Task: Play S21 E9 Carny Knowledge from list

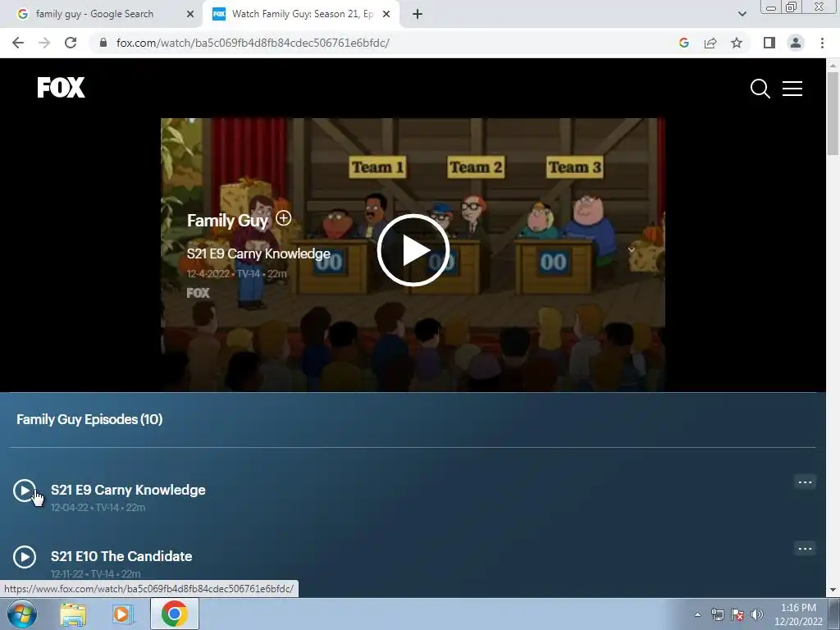Action: point(25,491)
